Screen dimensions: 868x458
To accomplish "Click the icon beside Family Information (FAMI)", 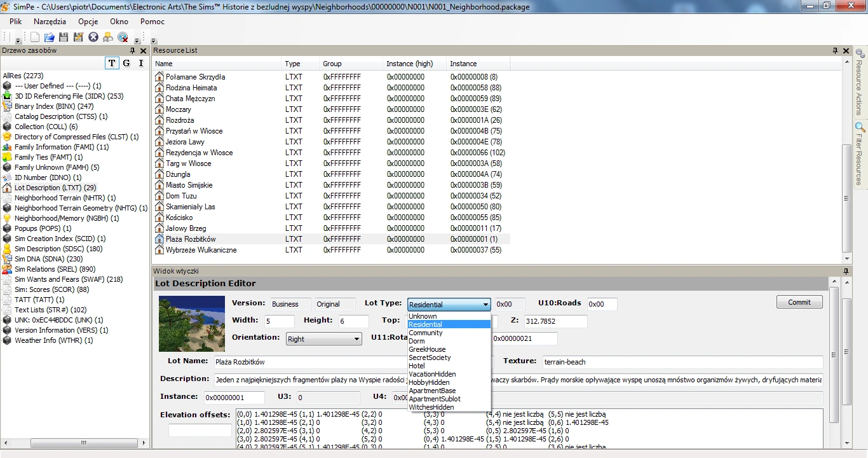I will [7, 147].
